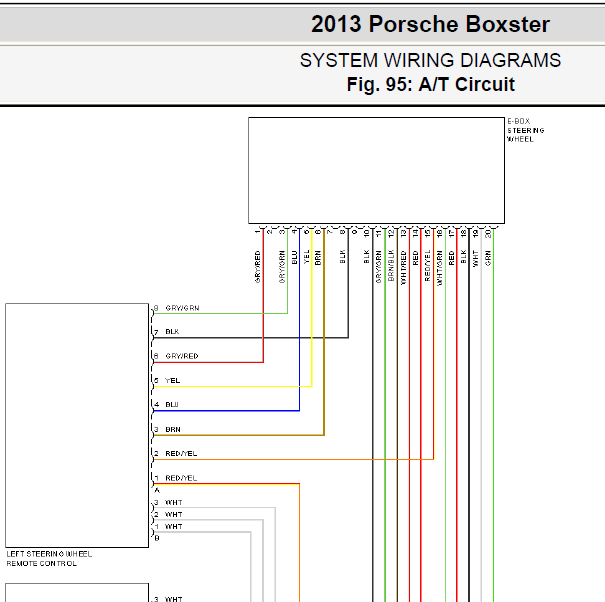Click vertical "RED" label under E-Box pin 14
Screen dimensions: 605x602
click(x=416, y=258)
